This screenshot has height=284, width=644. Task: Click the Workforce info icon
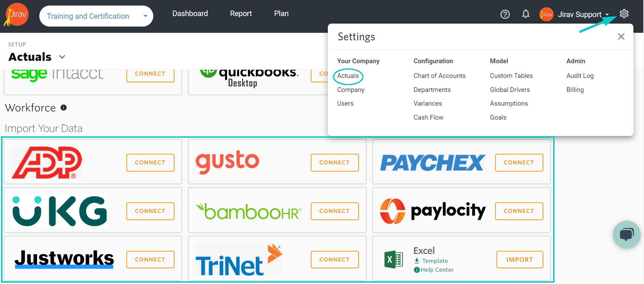(x=64, y=108)
